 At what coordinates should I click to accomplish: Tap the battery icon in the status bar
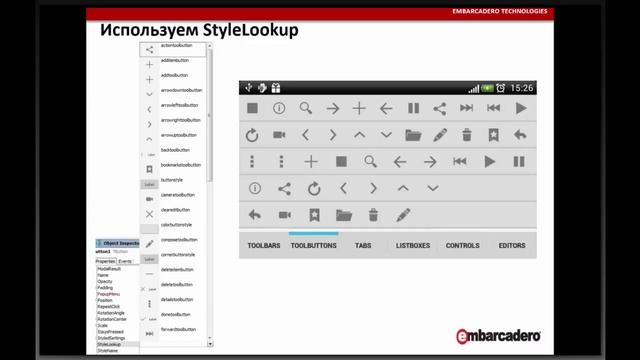487,88
